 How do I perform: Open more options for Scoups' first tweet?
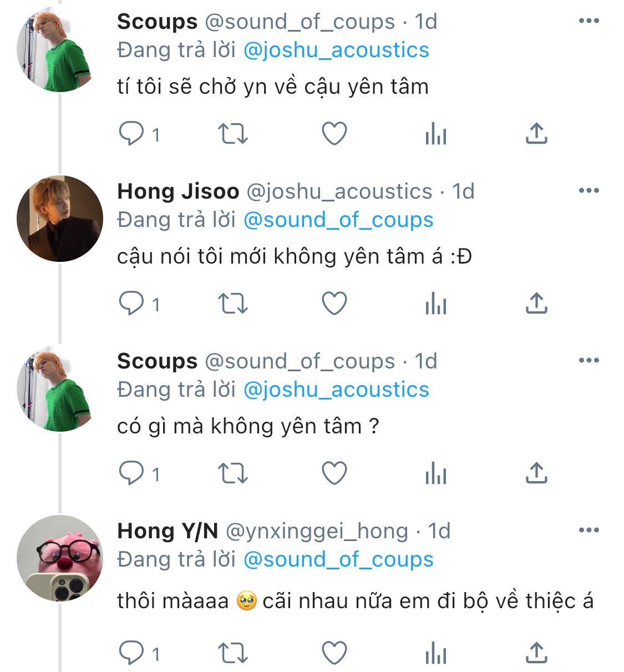(589, 21)
